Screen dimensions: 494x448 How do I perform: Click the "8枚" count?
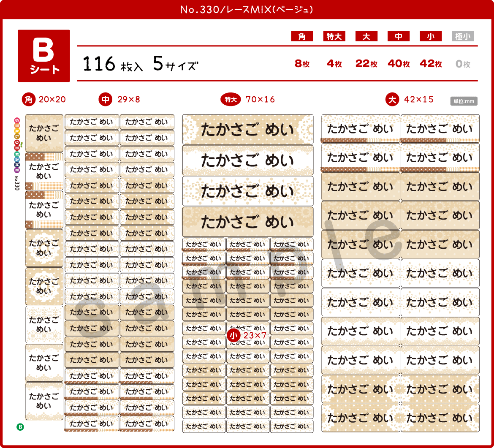[302, 64]
